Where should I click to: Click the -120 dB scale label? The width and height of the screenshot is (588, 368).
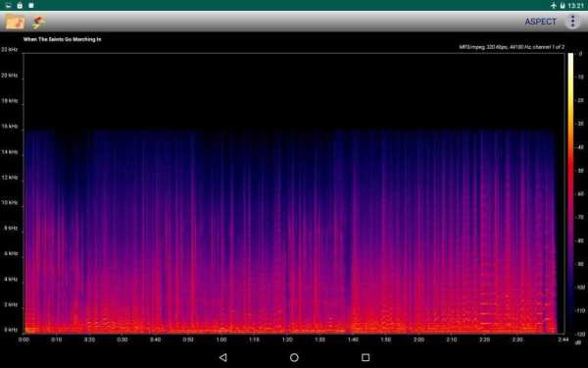point(580,334)
